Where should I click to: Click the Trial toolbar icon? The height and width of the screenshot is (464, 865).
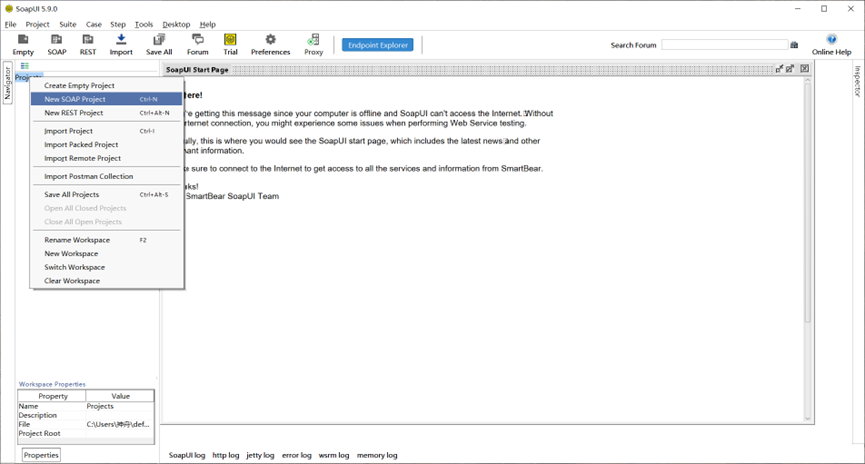pyautogui.click(x=230, y=40)
